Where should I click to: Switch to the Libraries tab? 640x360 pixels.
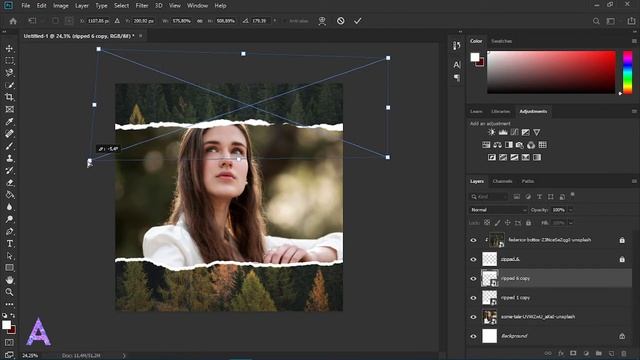coord(500,111)
